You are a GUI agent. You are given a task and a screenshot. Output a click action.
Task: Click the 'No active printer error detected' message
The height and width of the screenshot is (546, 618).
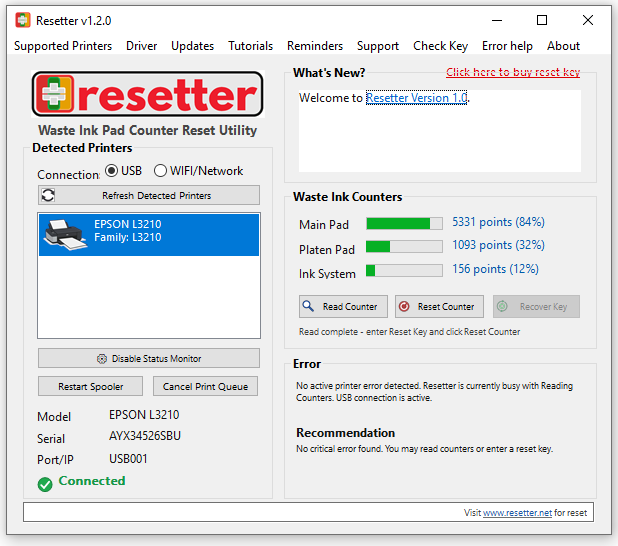[434, 391]
